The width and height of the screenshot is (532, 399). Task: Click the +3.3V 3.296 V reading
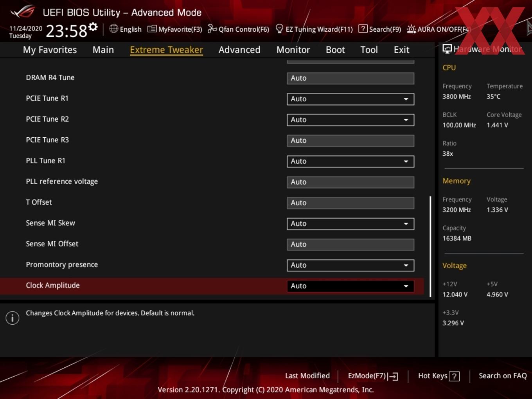coord(453,323)
